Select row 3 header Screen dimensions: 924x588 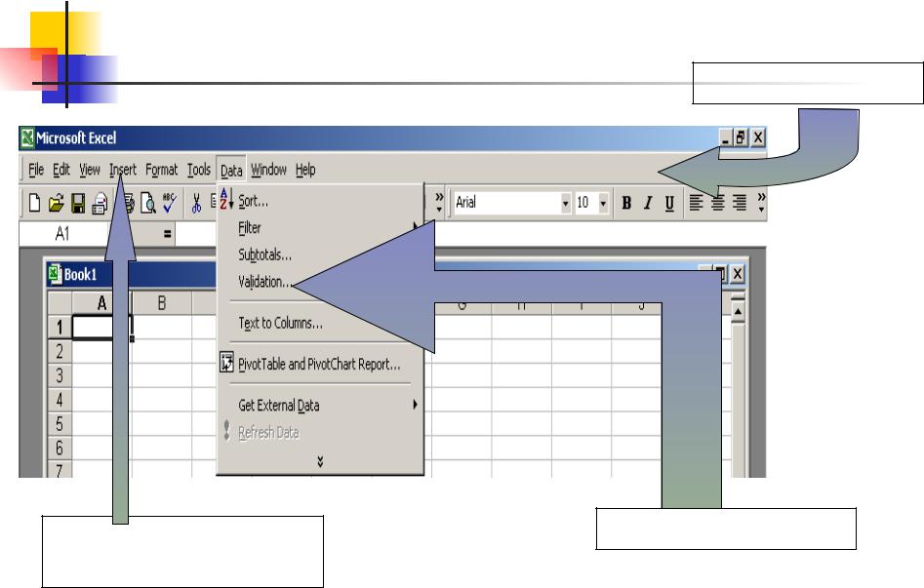click(x=60, y=375)
